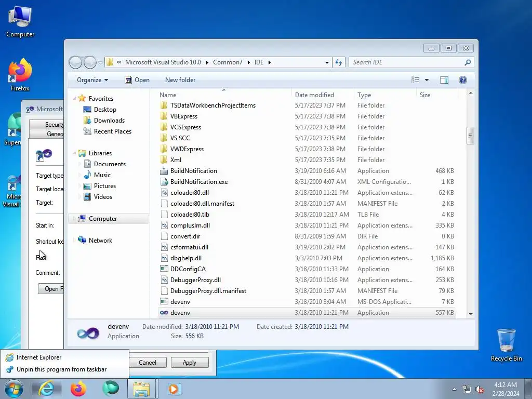
Task: Collapse the Libraries tree node
Action: point(74,153)
